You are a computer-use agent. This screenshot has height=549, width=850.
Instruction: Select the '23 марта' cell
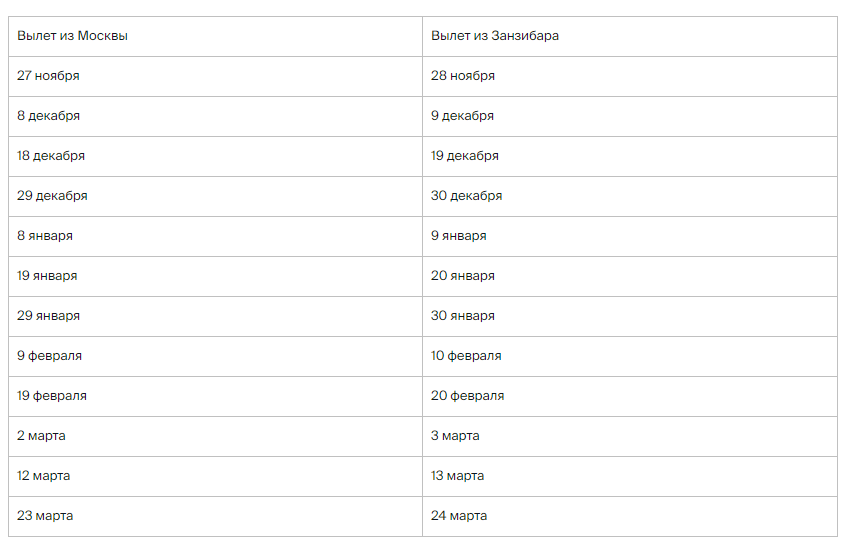click(45, 516)
